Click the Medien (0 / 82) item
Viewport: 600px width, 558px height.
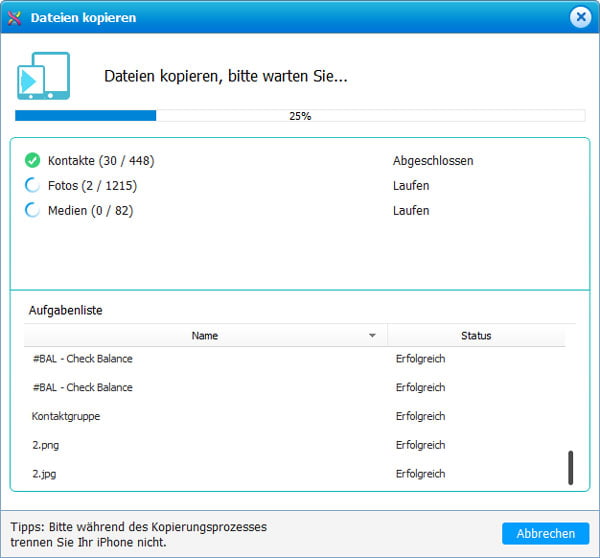[90, 210]
